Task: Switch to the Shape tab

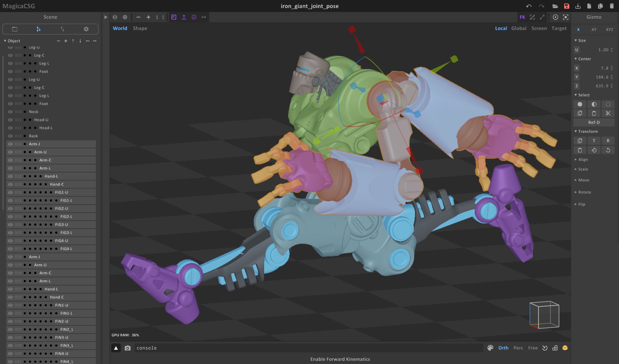Action: click(x=140, y=28)
